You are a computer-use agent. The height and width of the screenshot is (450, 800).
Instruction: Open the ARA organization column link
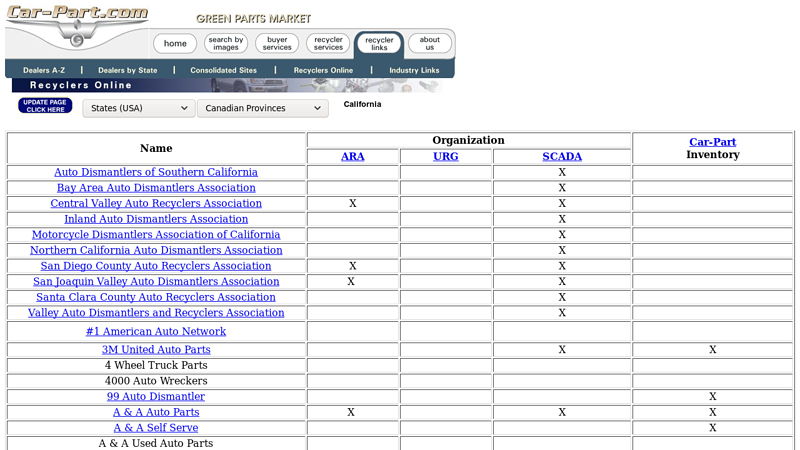352,157
